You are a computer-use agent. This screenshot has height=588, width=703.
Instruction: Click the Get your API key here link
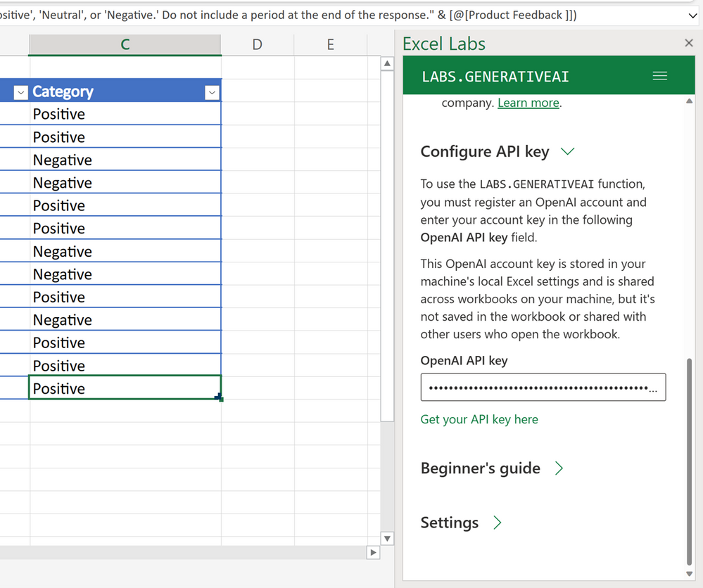pos(479,419)
